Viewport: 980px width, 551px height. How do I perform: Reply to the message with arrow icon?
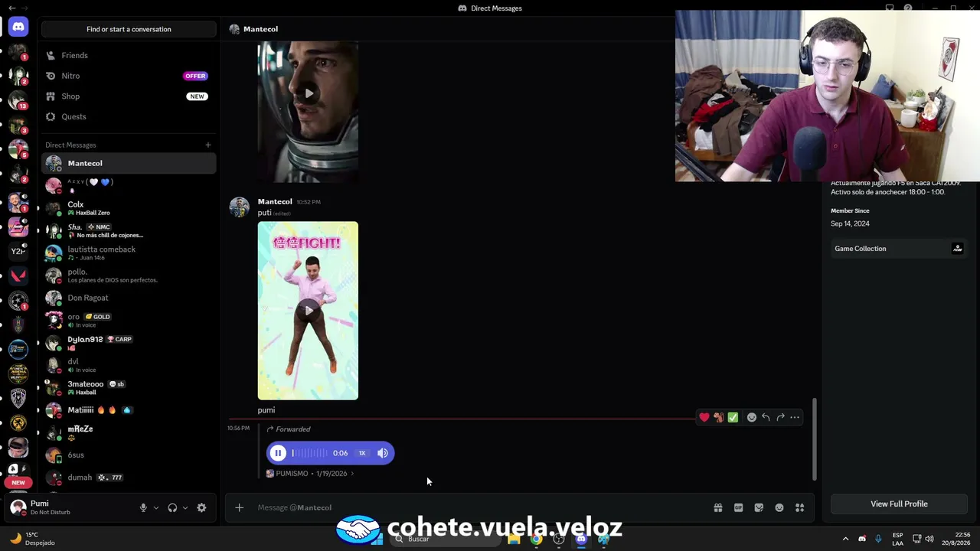(x=766, y=417)
